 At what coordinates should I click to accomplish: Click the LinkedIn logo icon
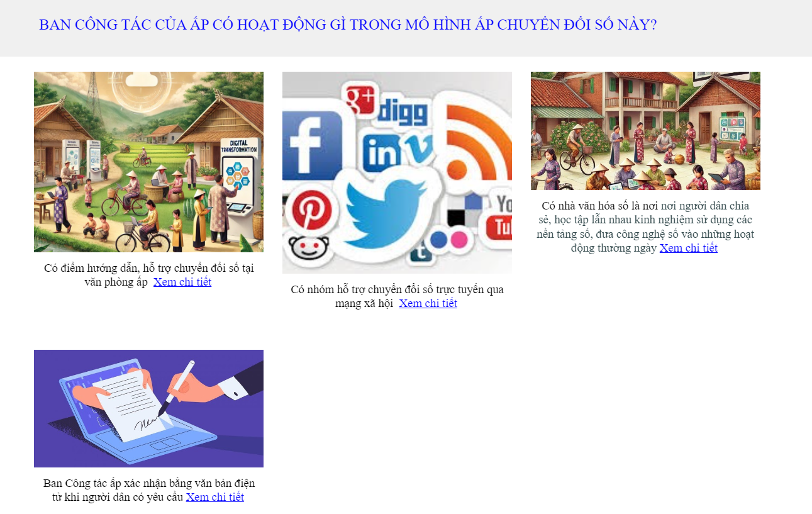click(382, 154)
